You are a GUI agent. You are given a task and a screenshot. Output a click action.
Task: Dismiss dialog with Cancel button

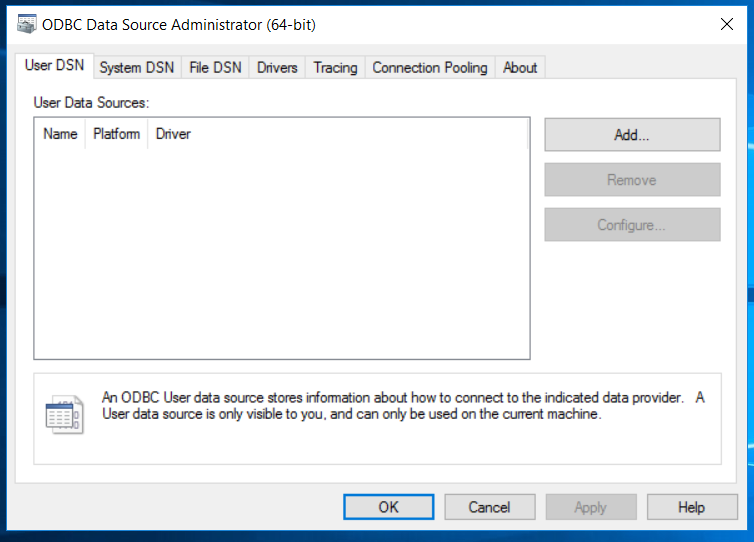490,507
